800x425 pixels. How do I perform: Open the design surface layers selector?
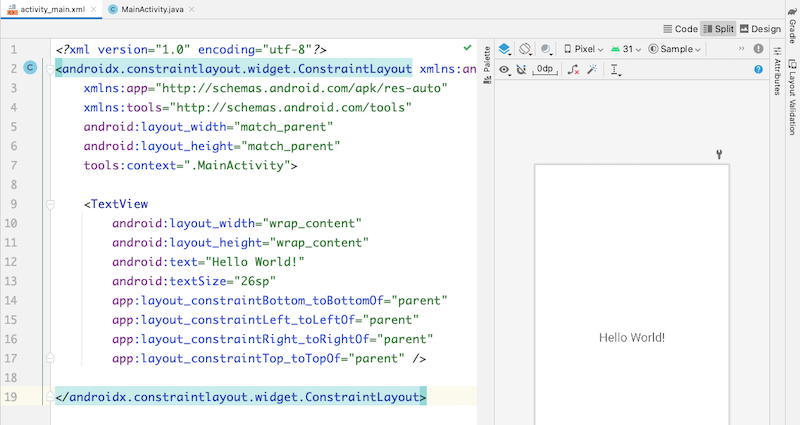pos(504,49)
